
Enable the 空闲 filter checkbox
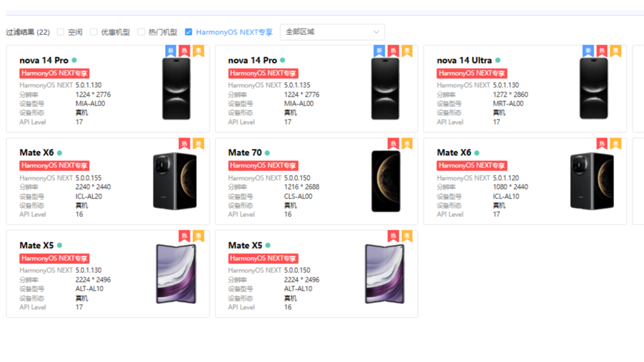(61, 32)
